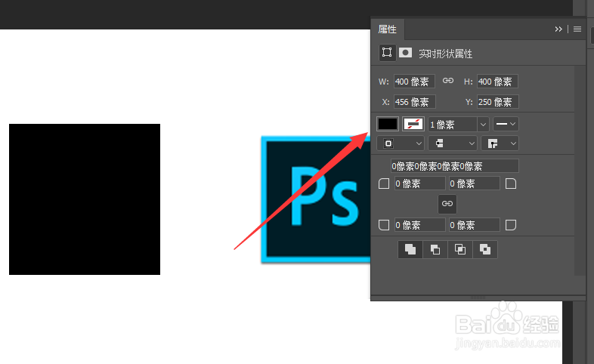Click the top-right corner radius field

pyautogui.click(x=474, y=184)
